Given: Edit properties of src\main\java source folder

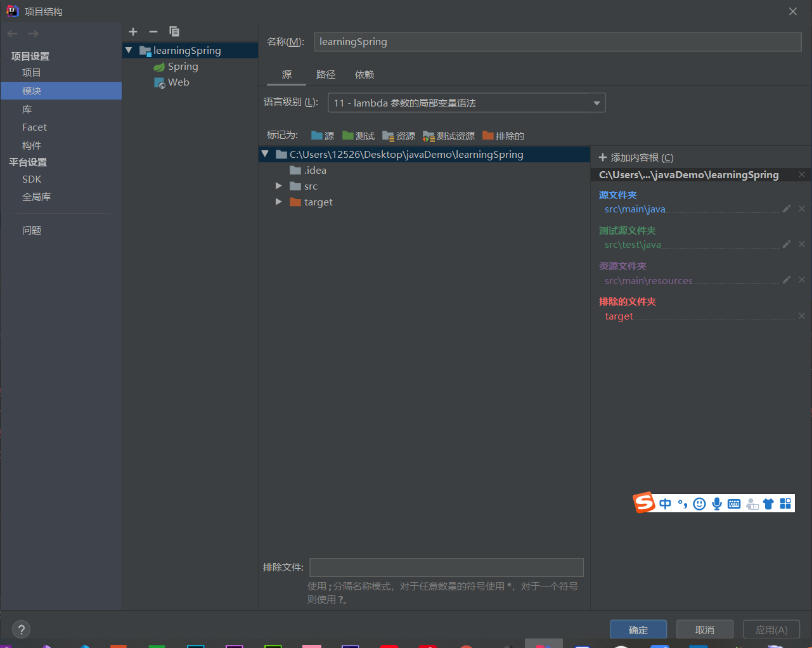Looking at the screenshot, I should 787,209.
